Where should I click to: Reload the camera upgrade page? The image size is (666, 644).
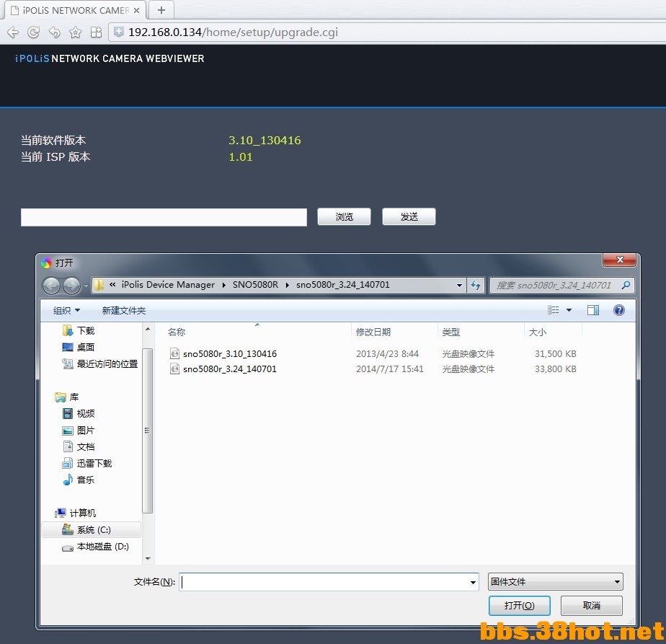(34, 32)
